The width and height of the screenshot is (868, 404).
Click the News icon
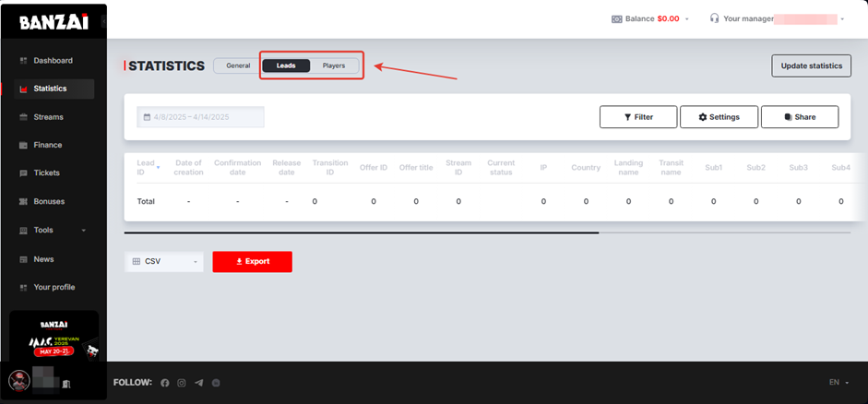point(23,259)
